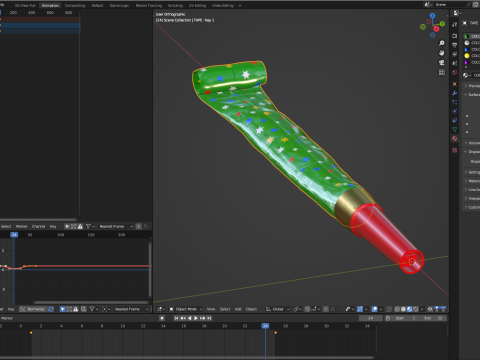Toggle viewport overlays display

(x=374, y=309)
